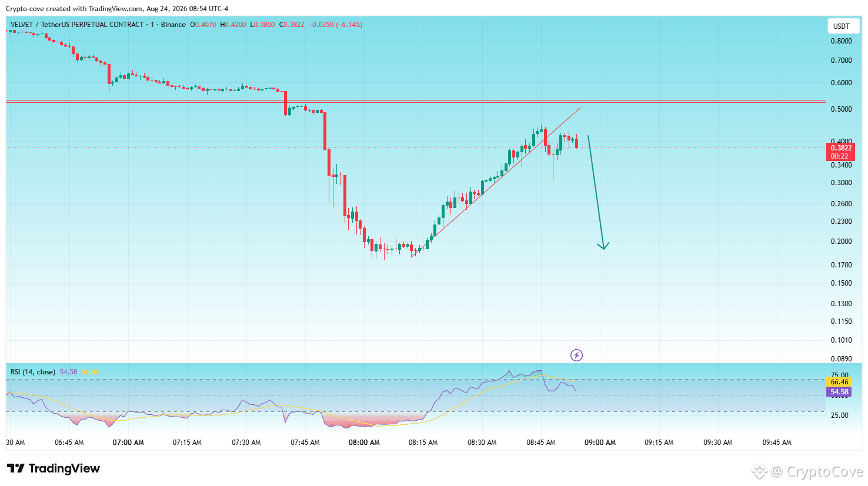Viewport: 868px width, 486px height.
Task: Click the 0.1700 price axis label
Action: [x=841, y=265]
